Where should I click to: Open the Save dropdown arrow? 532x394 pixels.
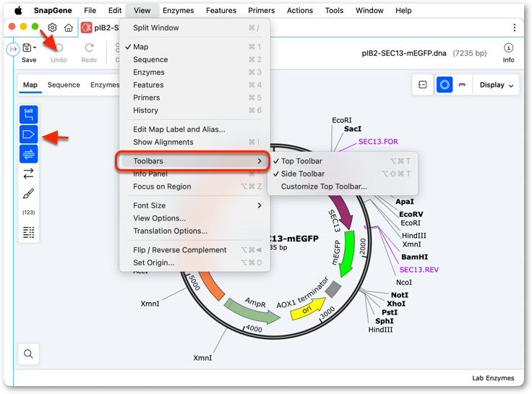[35, 48]
